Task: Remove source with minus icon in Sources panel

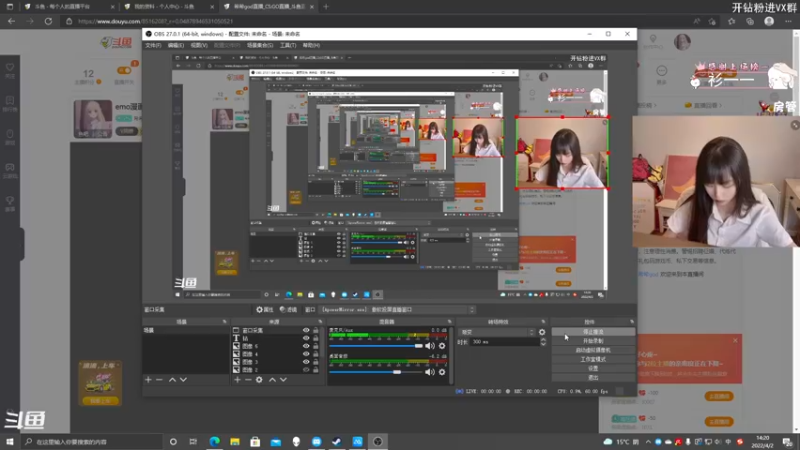Action: 248,380
